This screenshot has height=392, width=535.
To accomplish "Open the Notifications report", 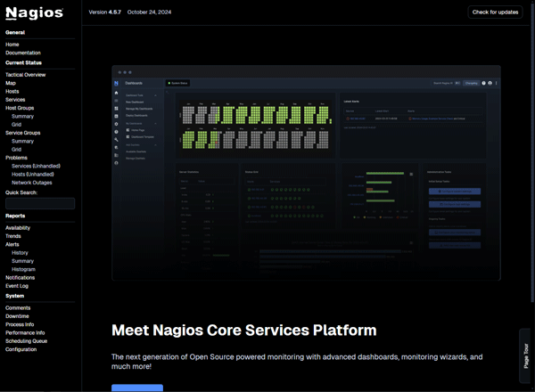I will pos(21,278).
